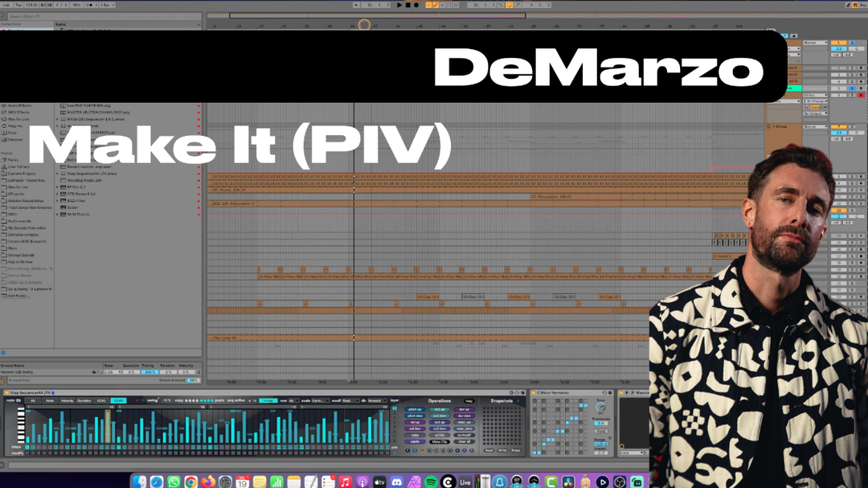Open Spotify from the dock
This screenshot has width=868, height=488.
coord(431,482)
